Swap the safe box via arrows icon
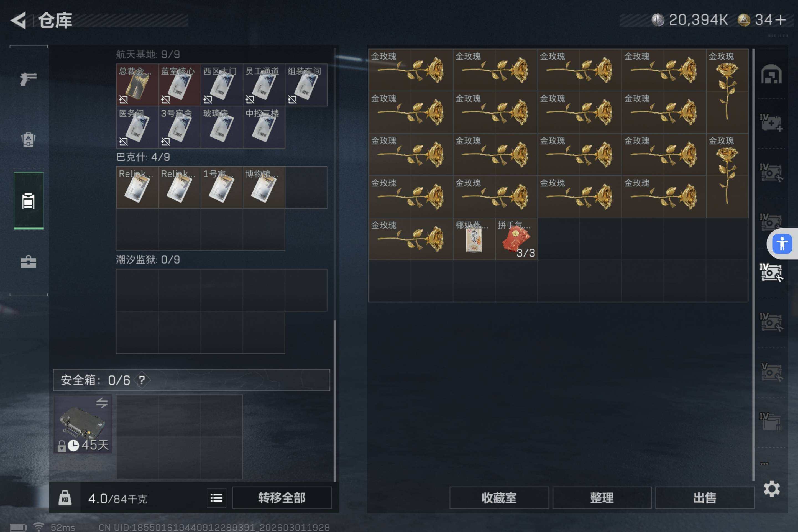The height and width of the screenshot is (532, 798). (101, 403)
